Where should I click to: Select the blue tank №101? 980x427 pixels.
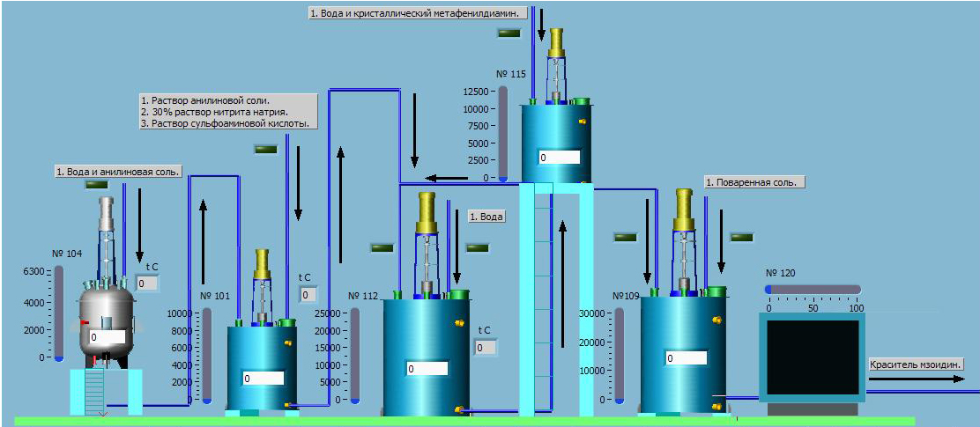(x=262, y=367)
